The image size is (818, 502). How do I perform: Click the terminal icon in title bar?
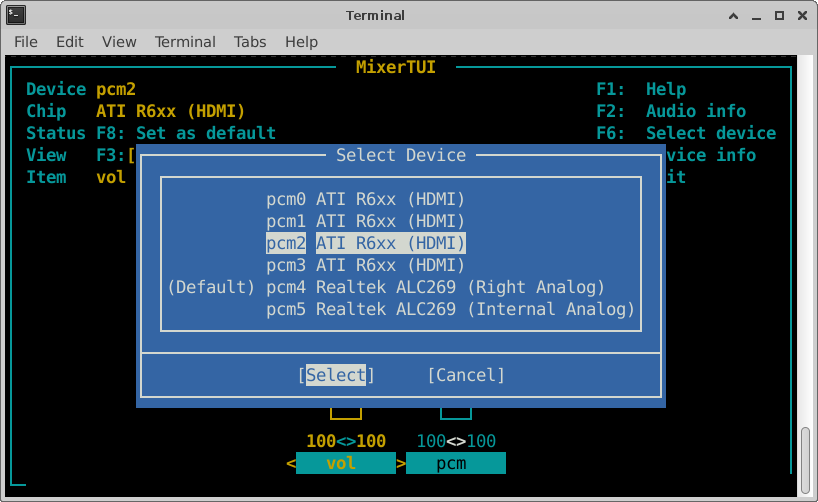(x=15, y=15)
